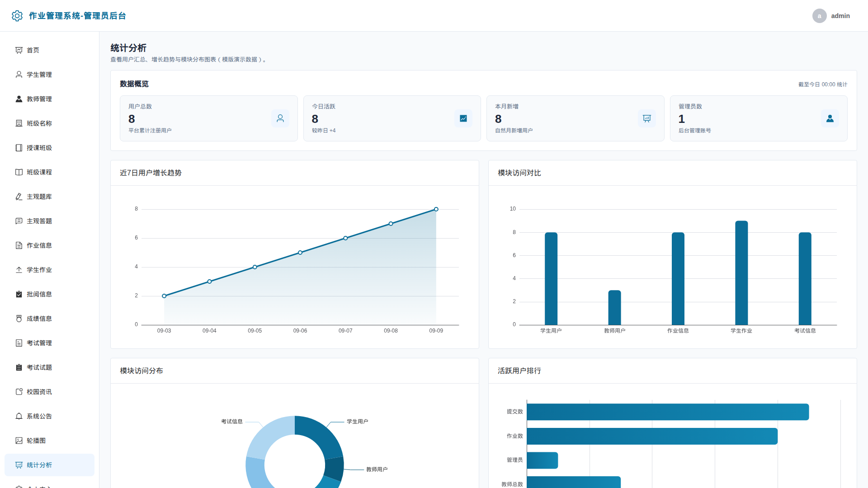Click the 考试信息 bar in 模块访问对比

[805, 279]
